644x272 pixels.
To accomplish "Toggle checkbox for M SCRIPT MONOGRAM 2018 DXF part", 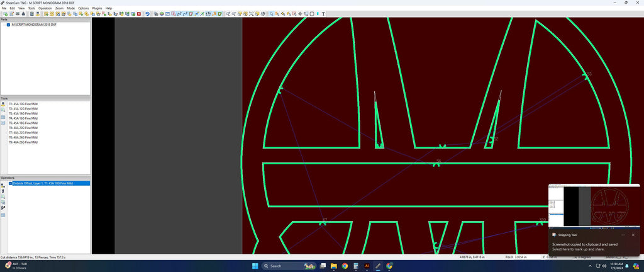I will pos(8,25).
